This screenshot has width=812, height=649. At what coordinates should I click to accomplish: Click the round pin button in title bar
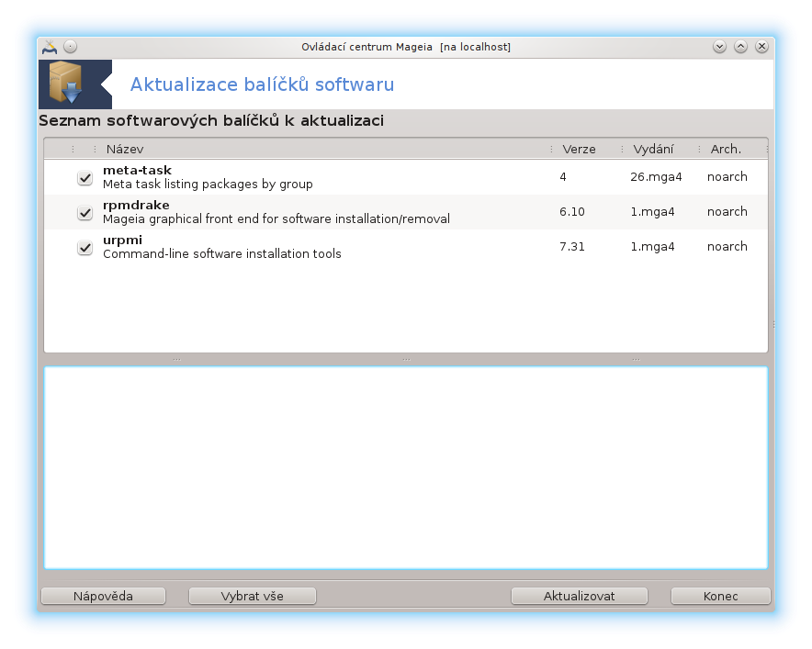71,47
